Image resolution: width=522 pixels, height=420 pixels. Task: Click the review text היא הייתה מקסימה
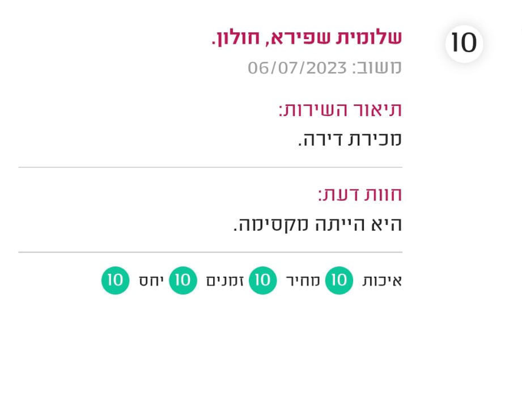[x=317, y=224]
